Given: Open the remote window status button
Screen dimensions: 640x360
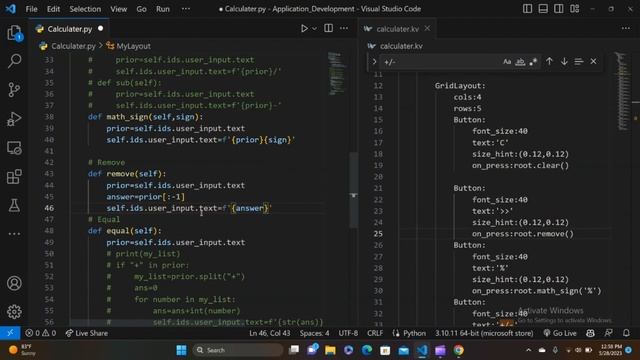Looking at the screenshot, I should [10, 333].
